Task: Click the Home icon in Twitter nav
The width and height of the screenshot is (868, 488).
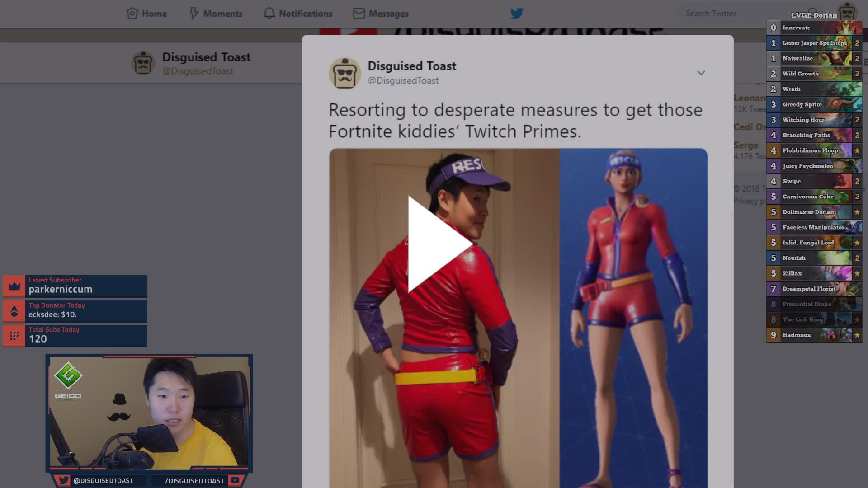Action: point(132,14)
